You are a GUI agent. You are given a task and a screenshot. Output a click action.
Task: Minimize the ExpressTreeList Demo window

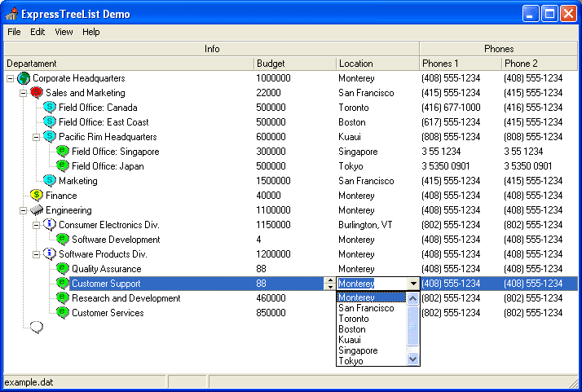531,14
